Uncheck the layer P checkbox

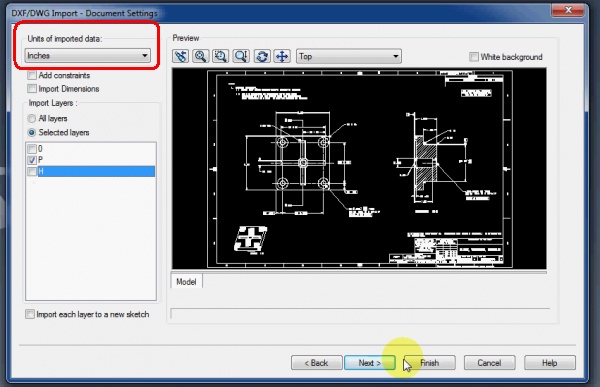pyautogui.click(x=32, y=160)
